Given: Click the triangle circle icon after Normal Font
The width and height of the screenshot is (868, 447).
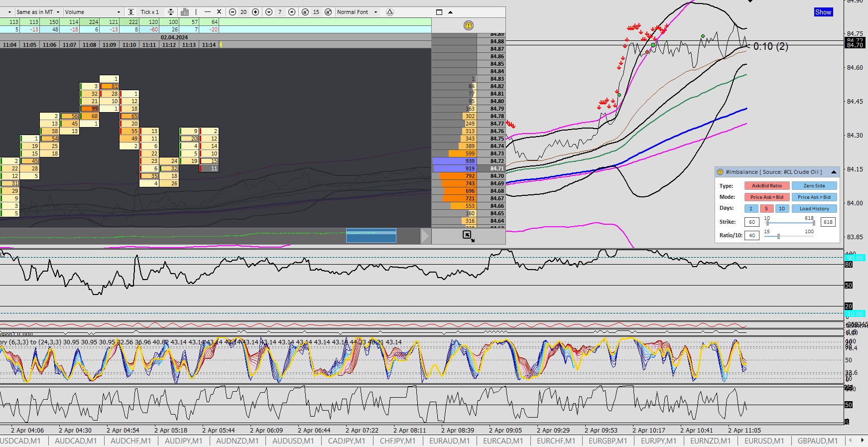Looking at the screenshot, I should coord(390,12).
